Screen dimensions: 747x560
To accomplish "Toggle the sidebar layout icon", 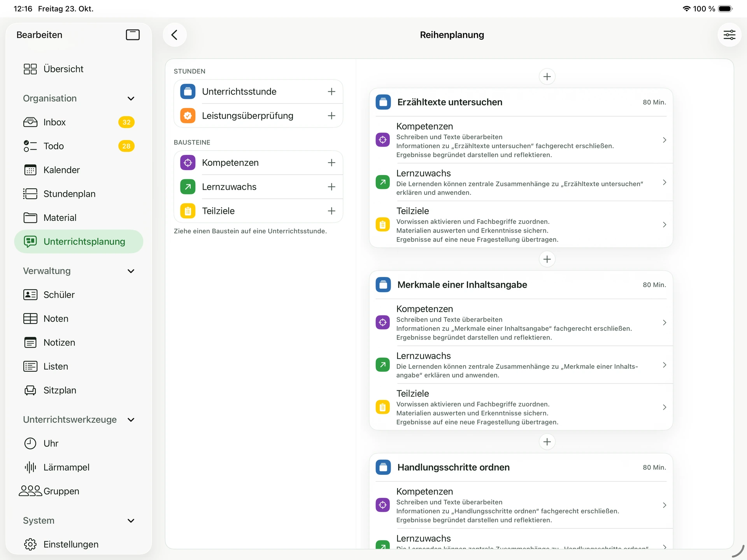I will 133,35.
